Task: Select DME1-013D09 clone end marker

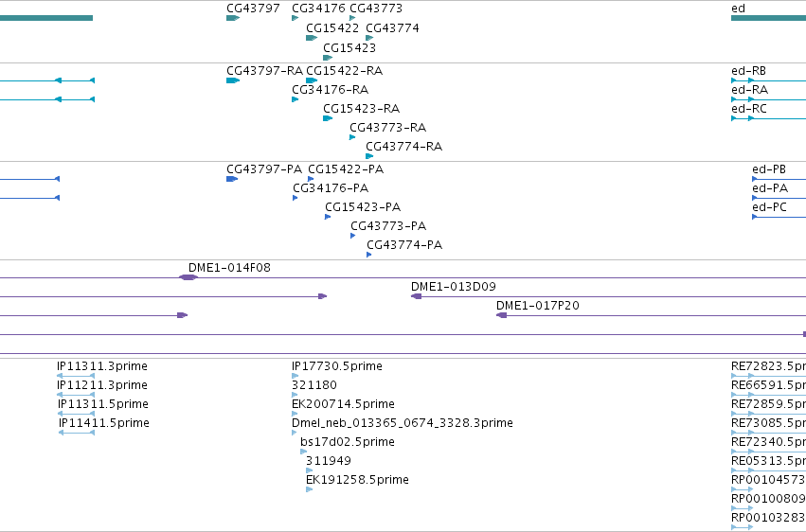Action: pyautogui.click(x=417, y=296)
